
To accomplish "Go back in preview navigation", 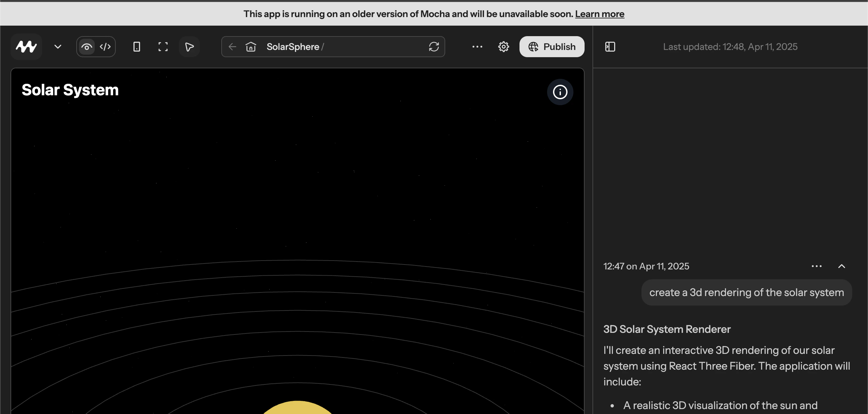I will point(232,46).
